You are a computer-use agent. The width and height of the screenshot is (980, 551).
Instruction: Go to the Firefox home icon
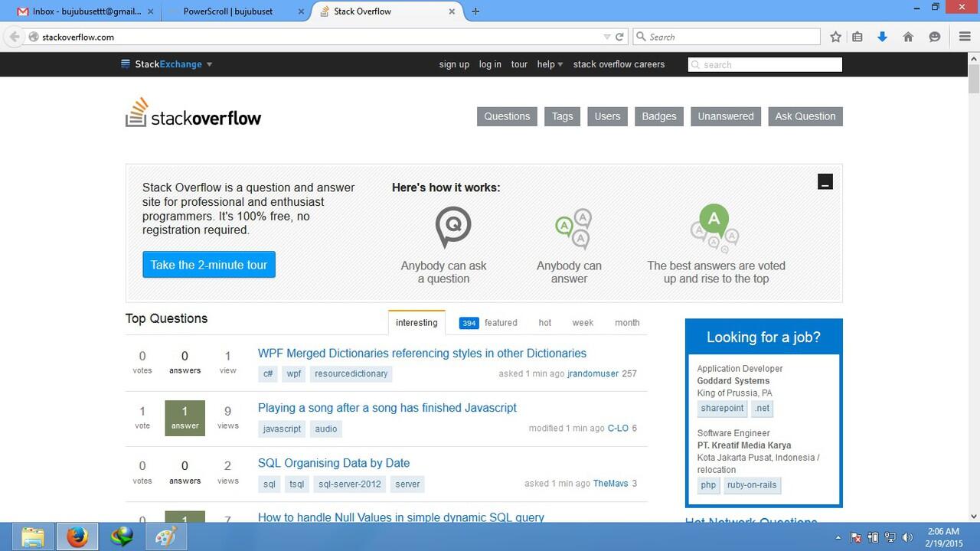click(x=908, y=37)
